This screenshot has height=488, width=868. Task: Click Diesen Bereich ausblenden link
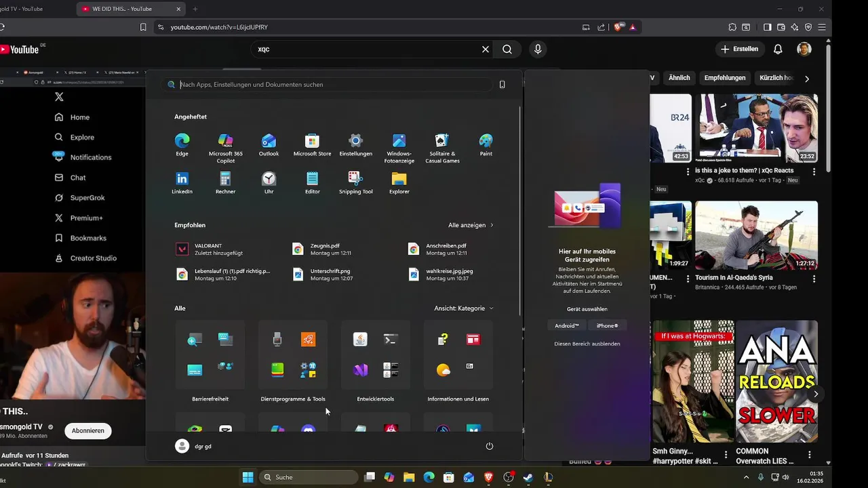587,344
